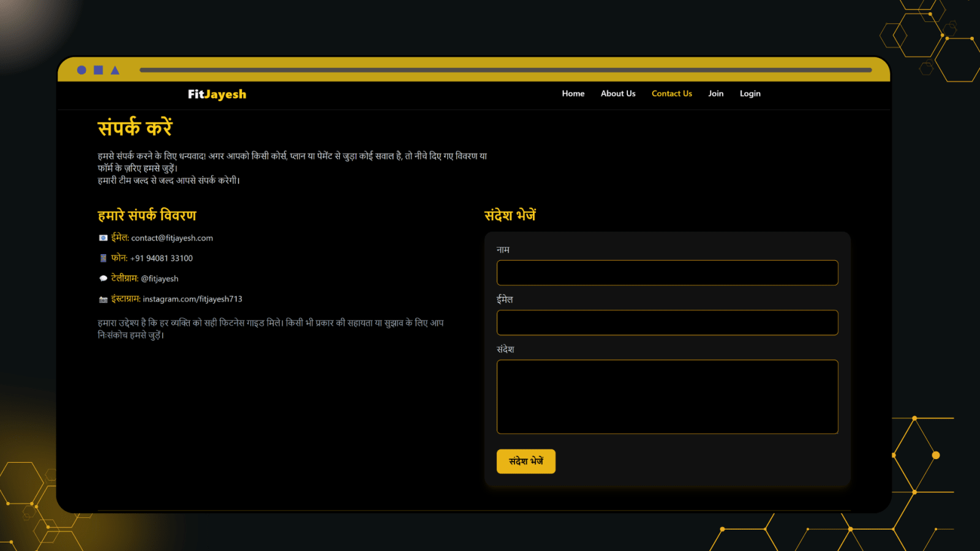This screenshot has width=980, height=551.
Task: Open the Join page
Action: 716,94
